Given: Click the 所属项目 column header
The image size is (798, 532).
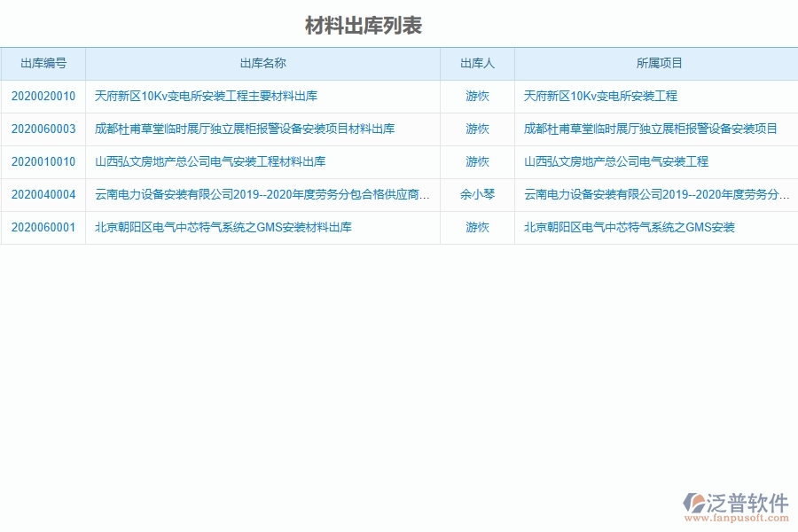Looking at the screenshot, I should [x=656, y=63].
